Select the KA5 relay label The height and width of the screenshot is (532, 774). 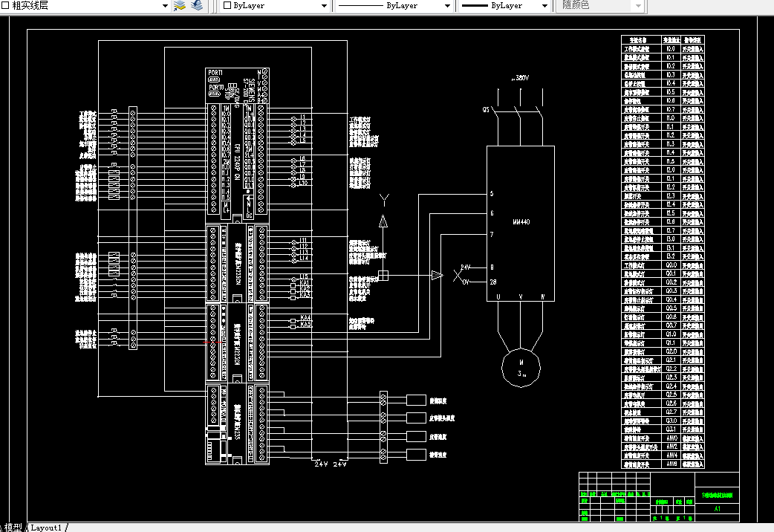point(305,325)
